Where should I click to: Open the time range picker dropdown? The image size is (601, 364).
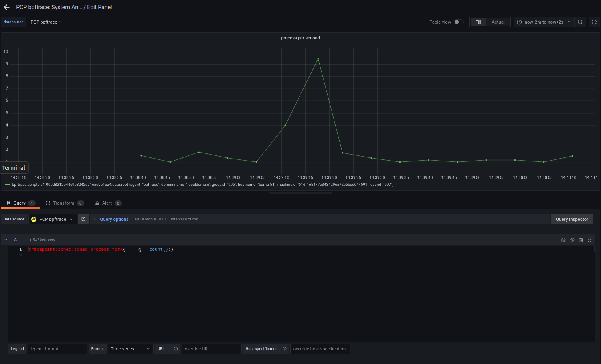[544, 22]
